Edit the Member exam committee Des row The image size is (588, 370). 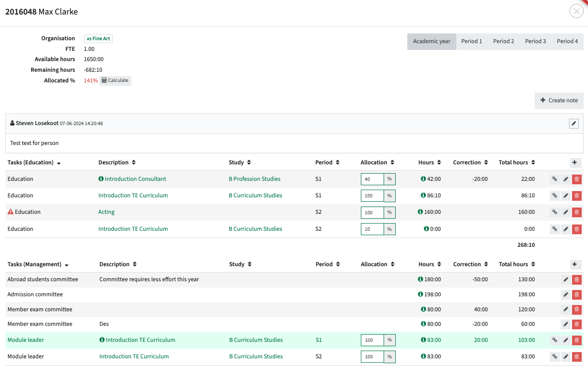[x=565, y=324]
